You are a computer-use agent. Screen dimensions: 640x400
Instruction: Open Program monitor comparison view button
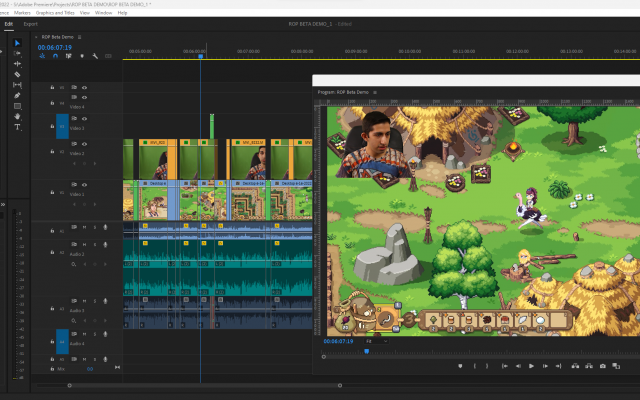(616, 366)
